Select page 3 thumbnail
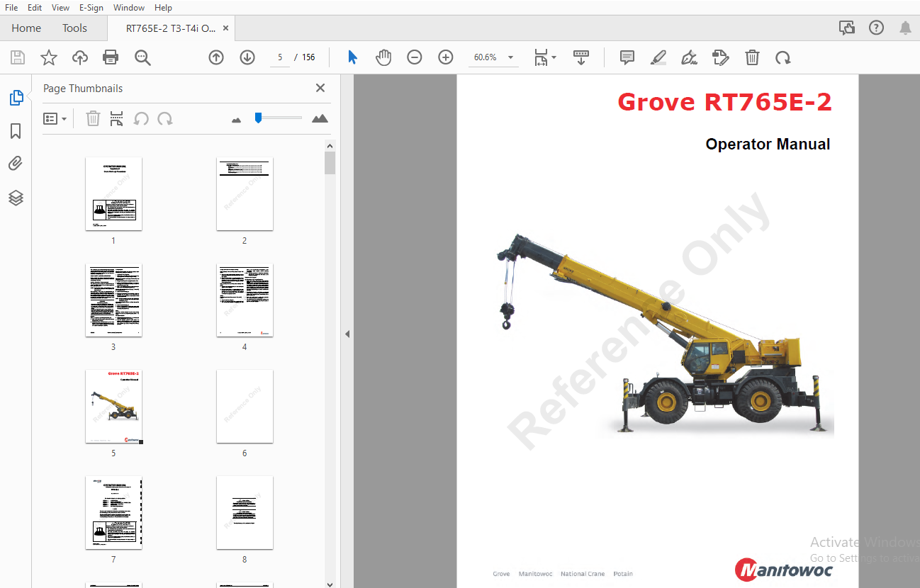 (113, 300)
